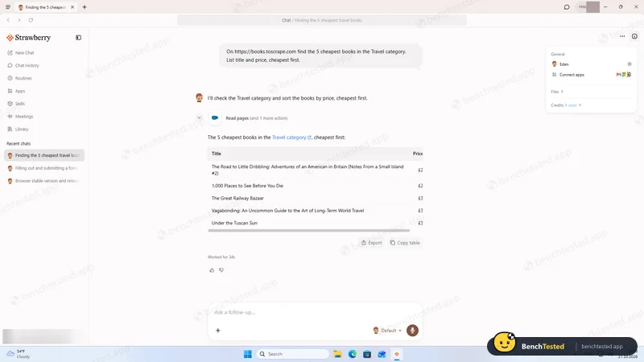Image resolution: width=644 pixels, height=362 pixels.
Task: Click the Eden avatar beside the response
Action: tap(199, 97)
